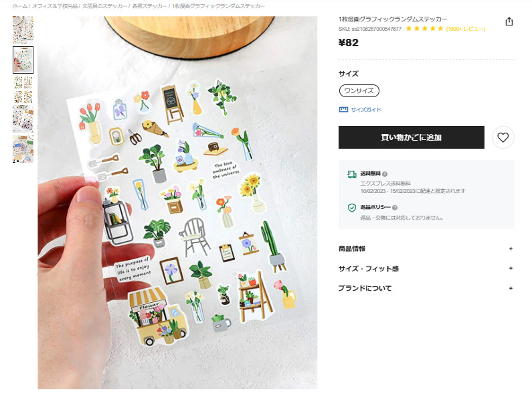Open return policy help question mark
Screen dimensions: 532x412
(x=395, y=208)
